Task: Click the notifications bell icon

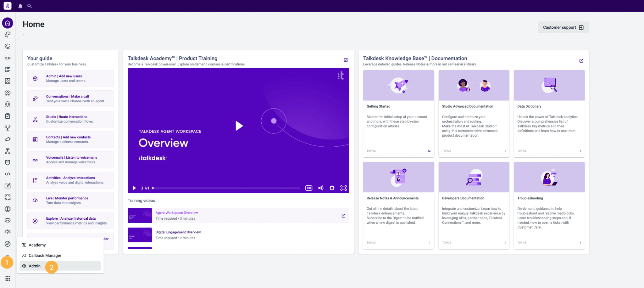Action: [20, 6]
